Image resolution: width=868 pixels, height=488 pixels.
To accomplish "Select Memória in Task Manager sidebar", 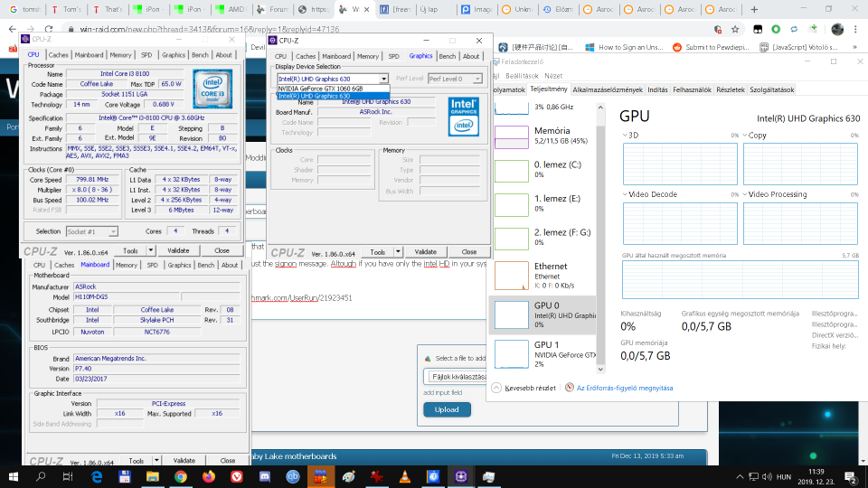I will point(543,136).
